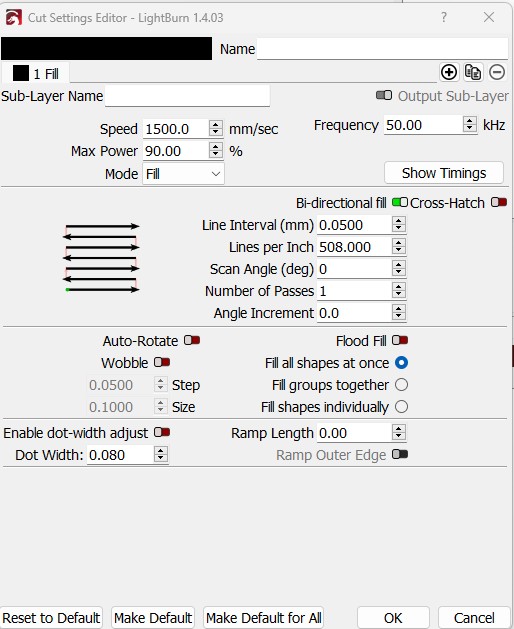Increase Lines per Inch with up arrow
Viewport: 514px width, 629px height.
(398, 242)
